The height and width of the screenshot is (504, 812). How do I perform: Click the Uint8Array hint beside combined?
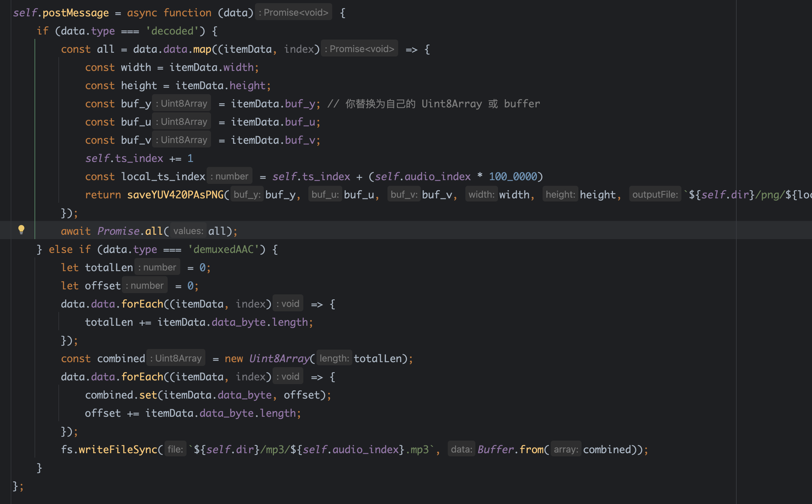[x=176, y=358]
